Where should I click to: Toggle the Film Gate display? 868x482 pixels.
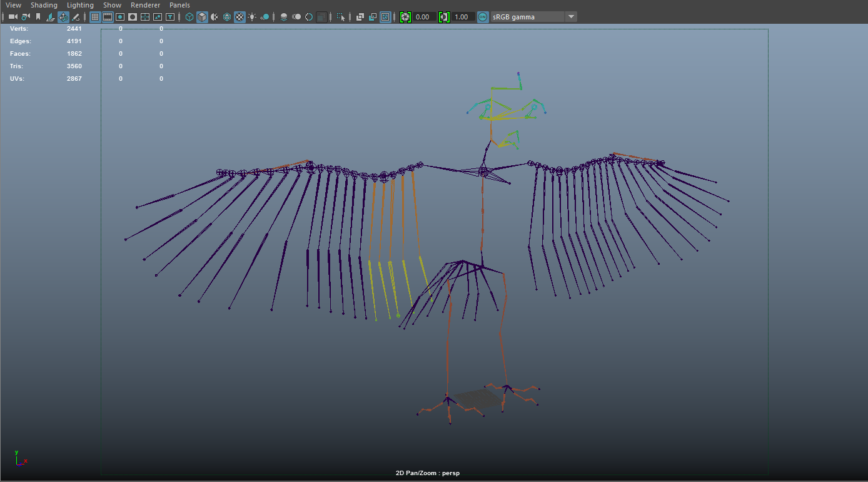click(x=108, y=17)
